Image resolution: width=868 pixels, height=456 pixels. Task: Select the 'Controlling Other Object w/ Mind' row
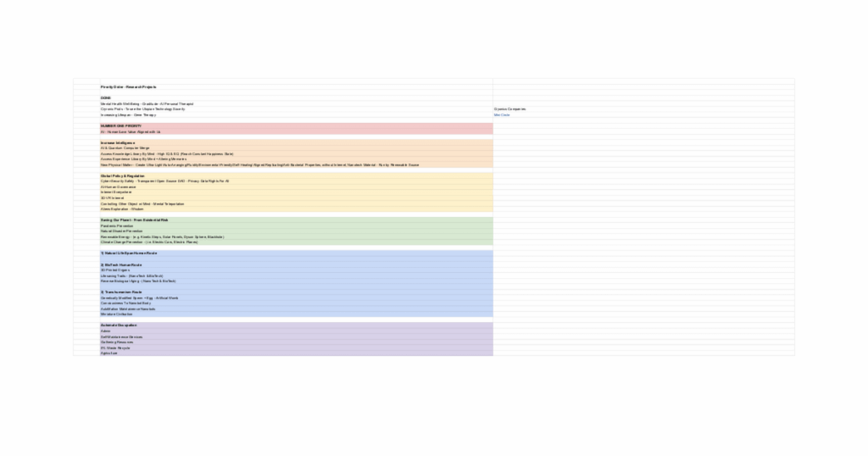pyautogui.click(x=296, y=203)
